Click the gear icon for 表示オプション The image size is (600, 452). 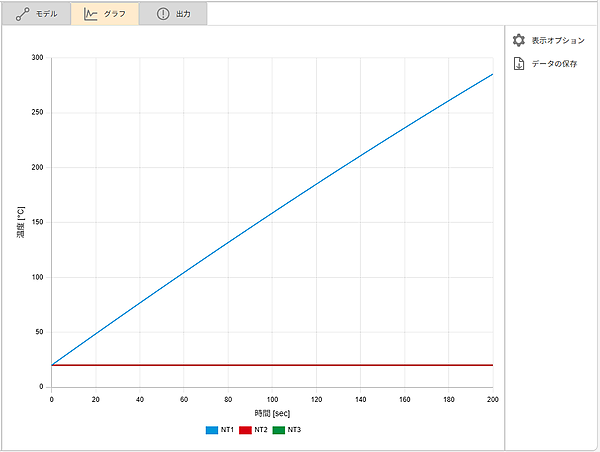[x=518, y=40]
